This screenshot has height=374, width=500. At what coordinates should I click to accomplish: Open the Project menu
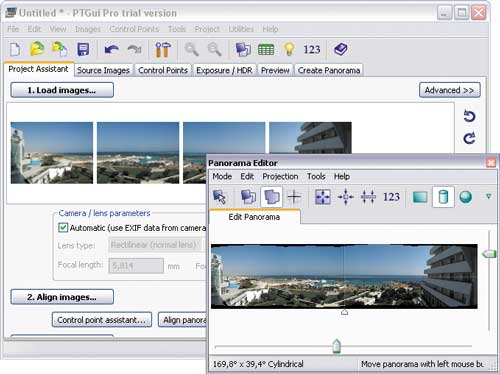[207, 29]
